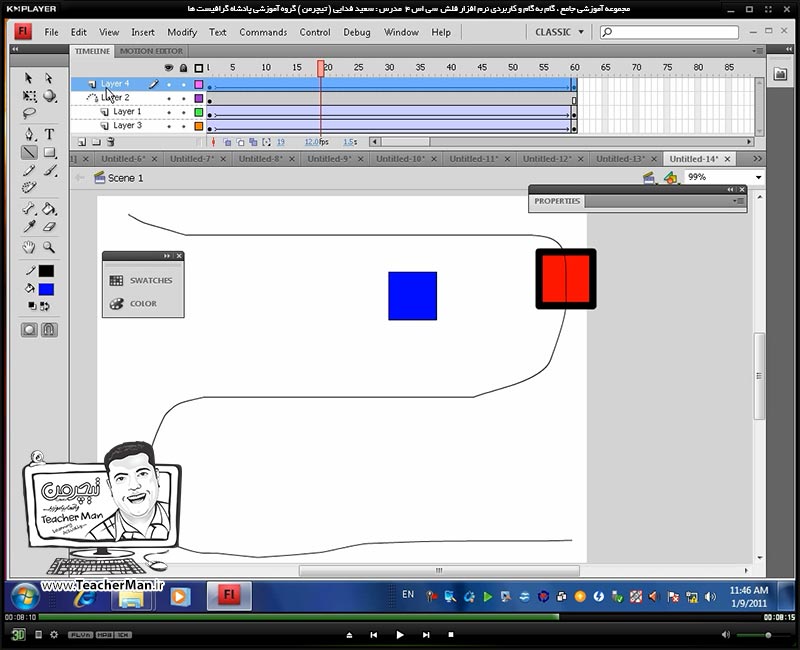This screenshot has height=650, width=800.
Task: Toggle Layer 3 orange outline square
Action: (x=199, y=126)
